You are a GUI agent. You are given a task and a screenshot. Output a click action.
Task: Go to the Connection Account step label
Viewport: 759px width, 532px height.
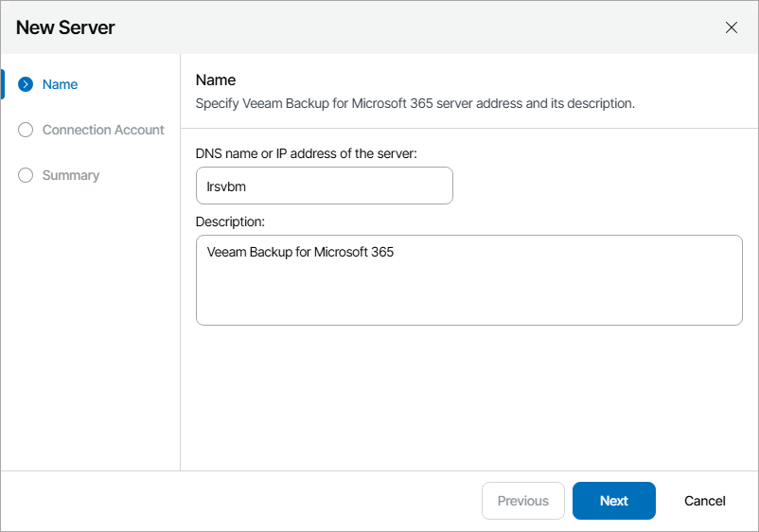pos(103,130)
